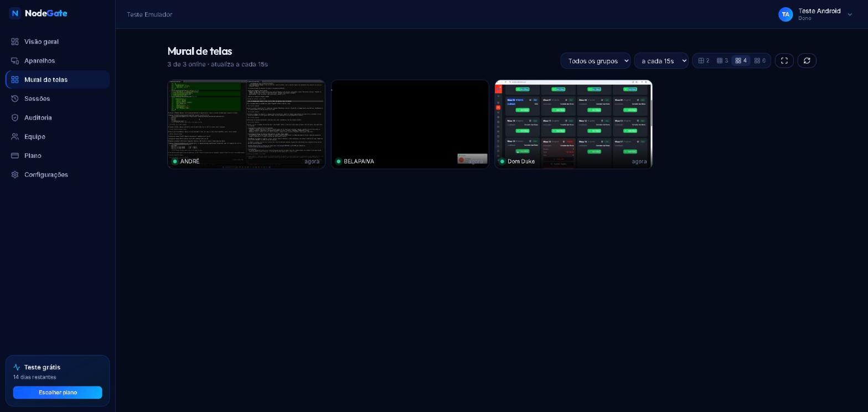Screen dimensions: 868x412
Task: Click the Teste grátis pulse icon
Action: coord(17,367)
